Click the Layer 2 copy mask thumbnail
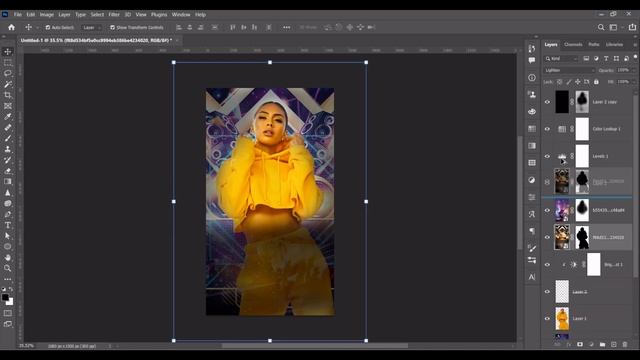This screenshot has width=640, height=360. point(582,102)
